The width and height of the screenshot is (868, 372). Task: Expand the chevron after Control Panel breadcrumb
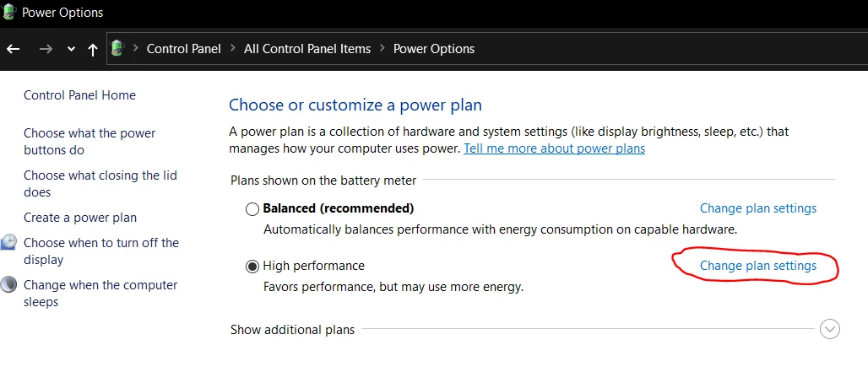tap(232, 49)
